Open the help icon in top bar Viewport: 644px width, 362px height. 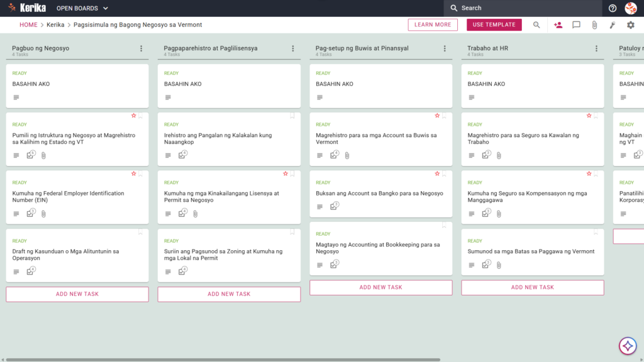(x=613, y=8)
